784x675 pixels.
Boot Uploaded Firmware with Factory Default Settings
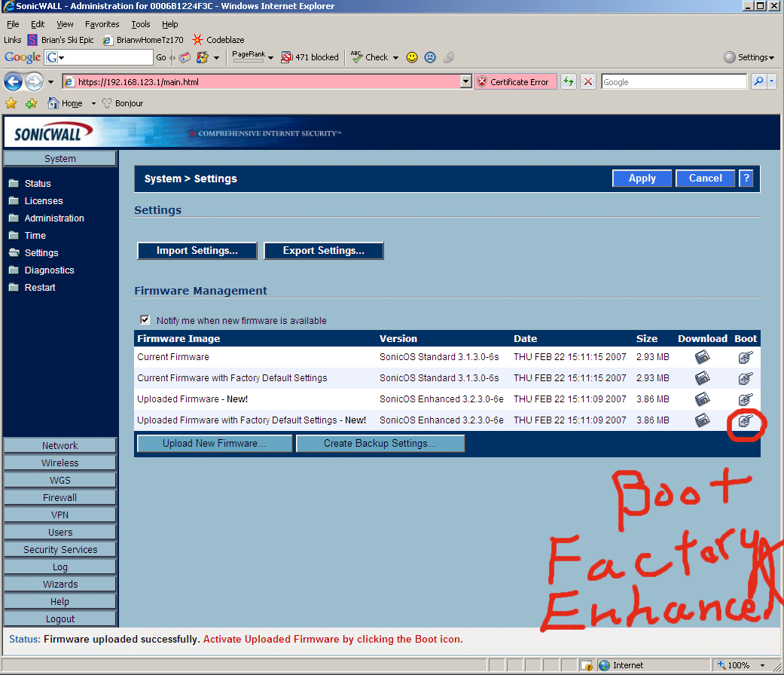coord(745,420)
